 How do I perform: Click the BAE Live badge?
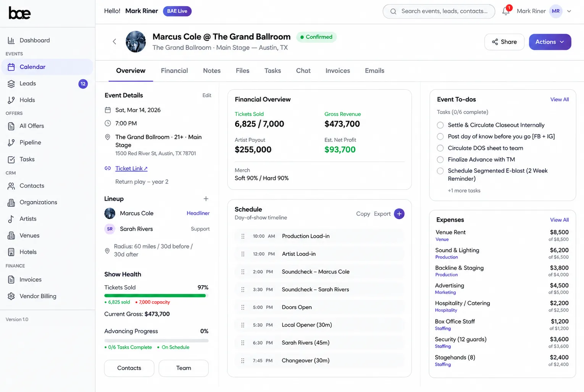(177, 11)
